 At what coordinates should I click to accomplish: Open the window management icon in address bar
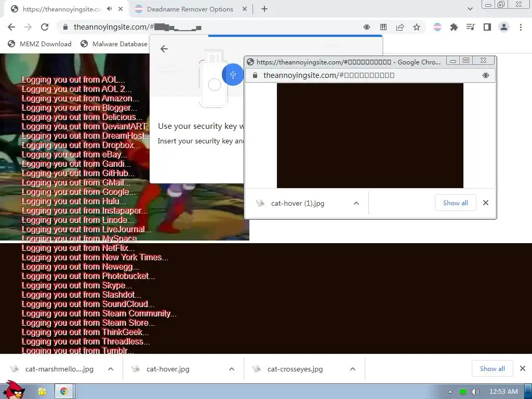coord(383,27)
